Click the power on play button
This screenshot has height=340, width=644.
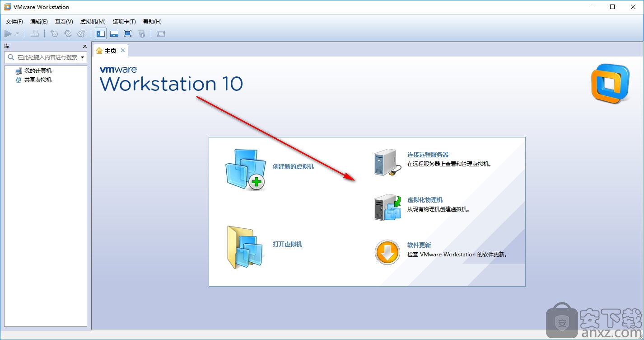tap(8, 33)
